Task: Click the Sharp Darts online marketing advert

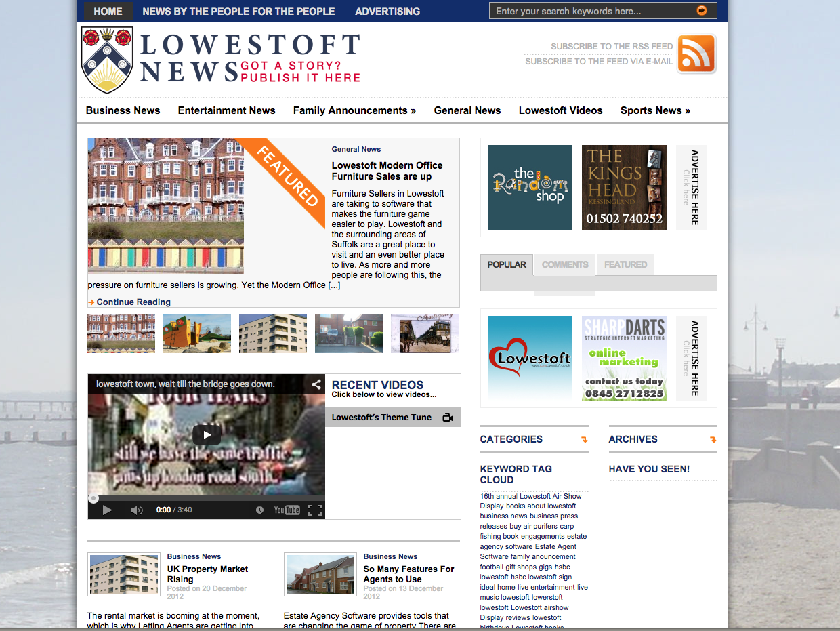Action: (x=624, y=359)
